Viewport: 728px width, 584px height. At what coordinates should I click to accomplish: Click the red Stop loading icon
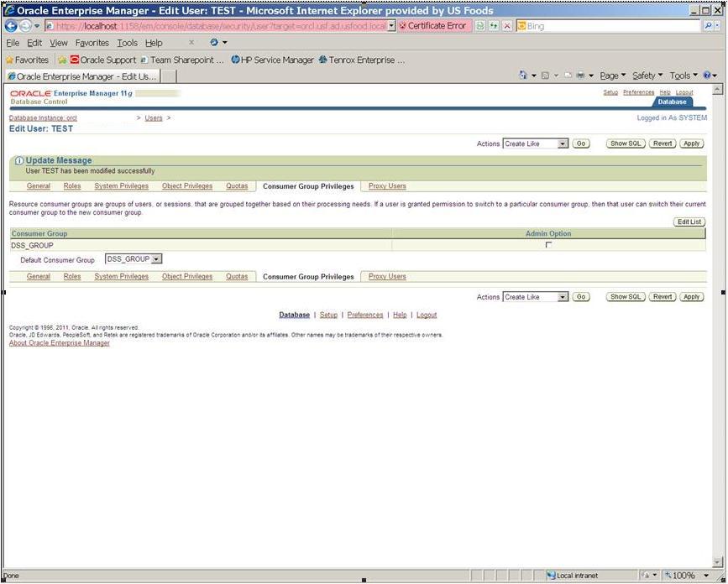pos(507,26)
